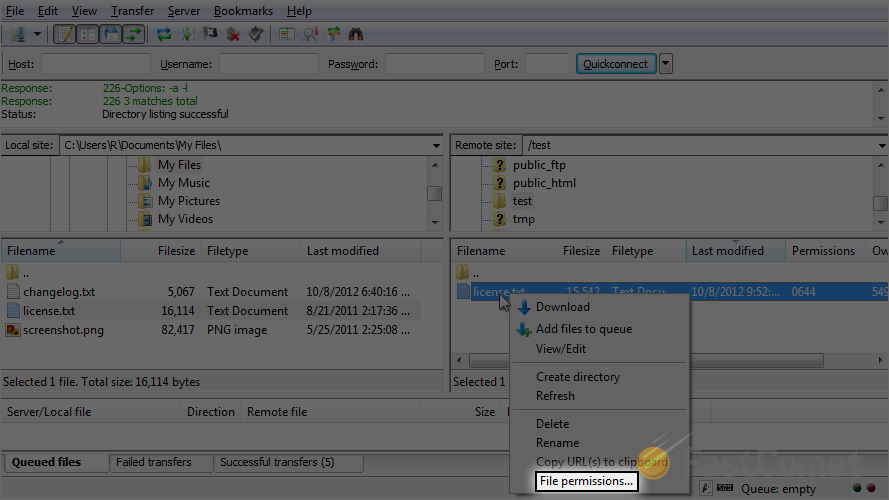Click the Quickconnect button
The width and height of the screenshot is (889, 500).
(x=616, y=63)
